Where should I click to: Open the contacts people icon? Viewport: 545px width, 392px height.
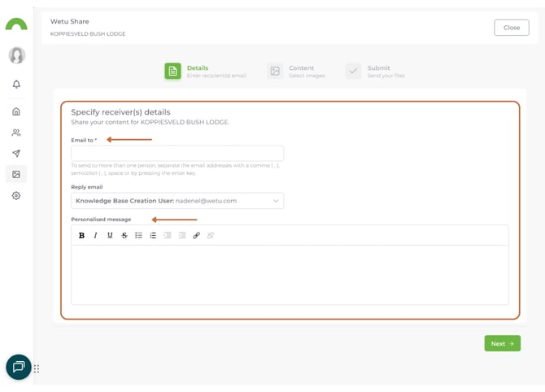coord(16,133)
